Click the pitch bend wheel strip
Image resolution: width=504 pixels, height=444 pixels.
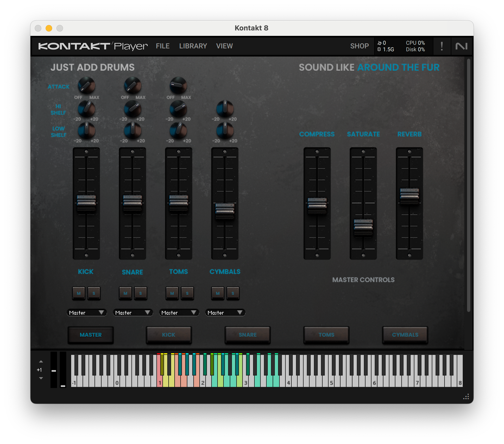click(x=54, y=370)
